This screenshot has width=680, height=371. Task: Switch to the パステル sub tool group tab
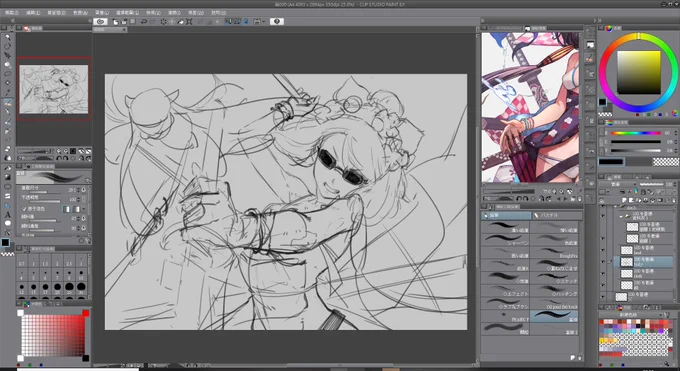557,215
